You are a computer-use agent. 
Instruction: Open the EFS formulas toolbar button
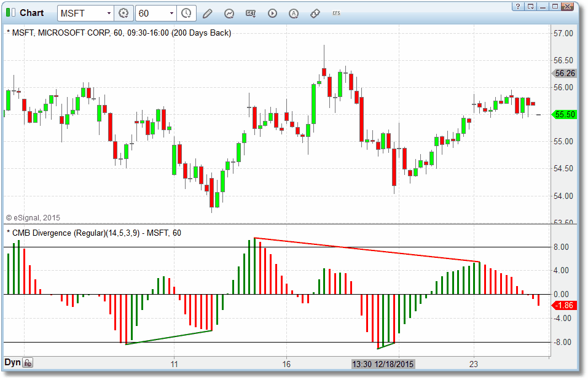336,13
